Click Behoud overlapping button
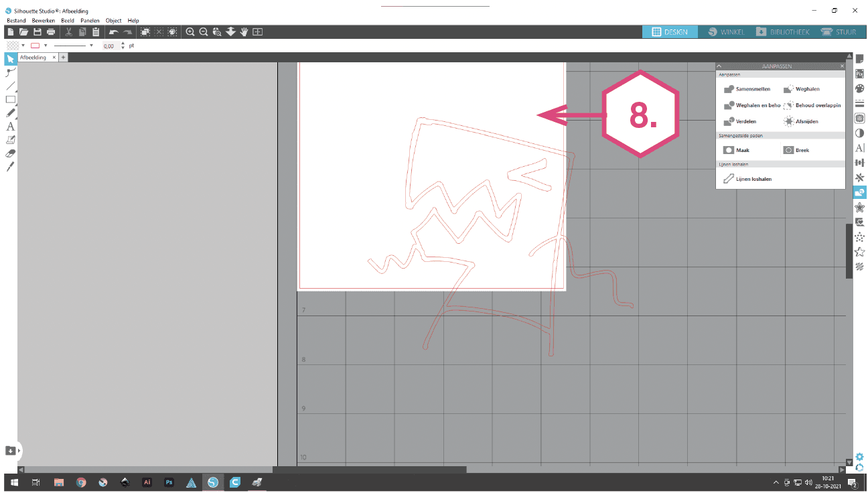The height and width of the screenshot is (493, 868). click(812, 105)
